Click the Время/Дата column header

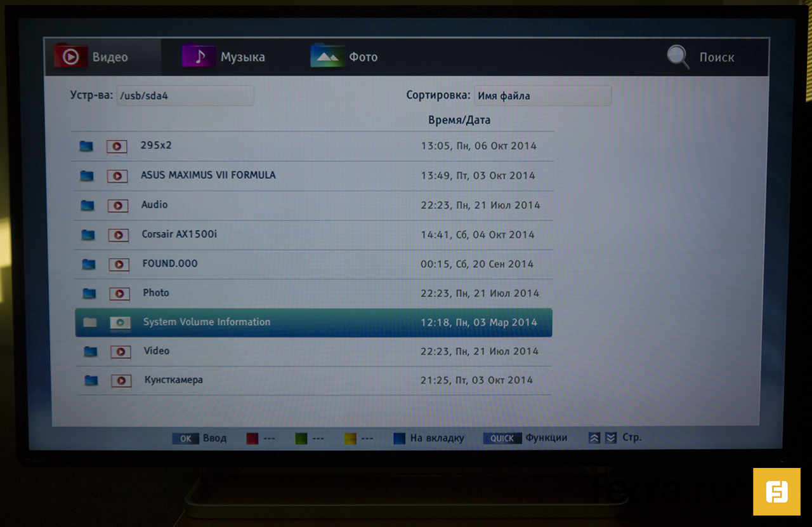[x=459, y=120]
